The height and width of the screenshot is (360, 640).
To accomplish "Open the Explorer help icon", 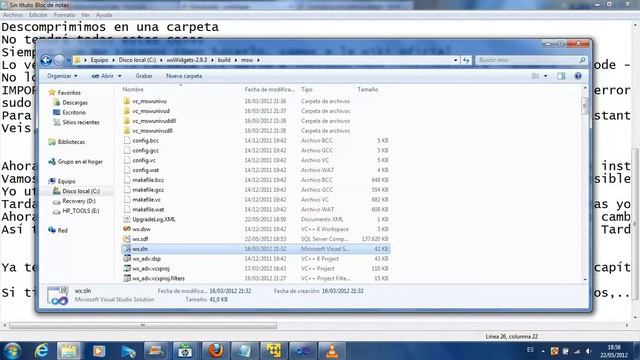I will click(578, 76).
